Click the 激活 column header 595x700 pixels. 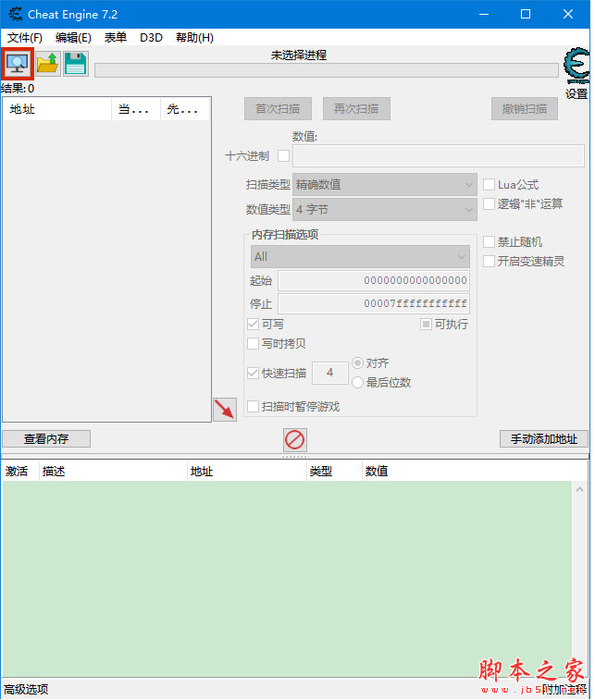(20, 471)
